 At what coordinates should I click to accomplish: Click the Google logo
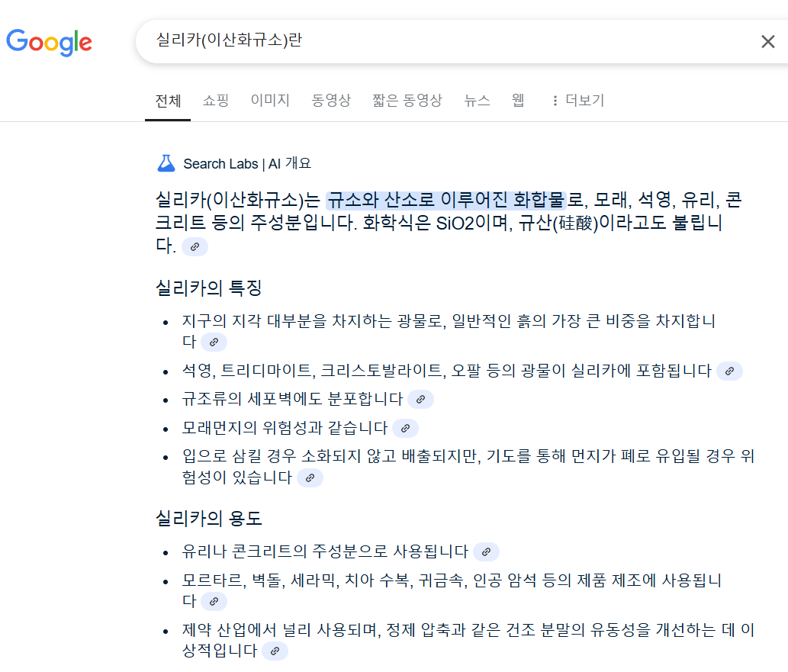pos(49,42)
